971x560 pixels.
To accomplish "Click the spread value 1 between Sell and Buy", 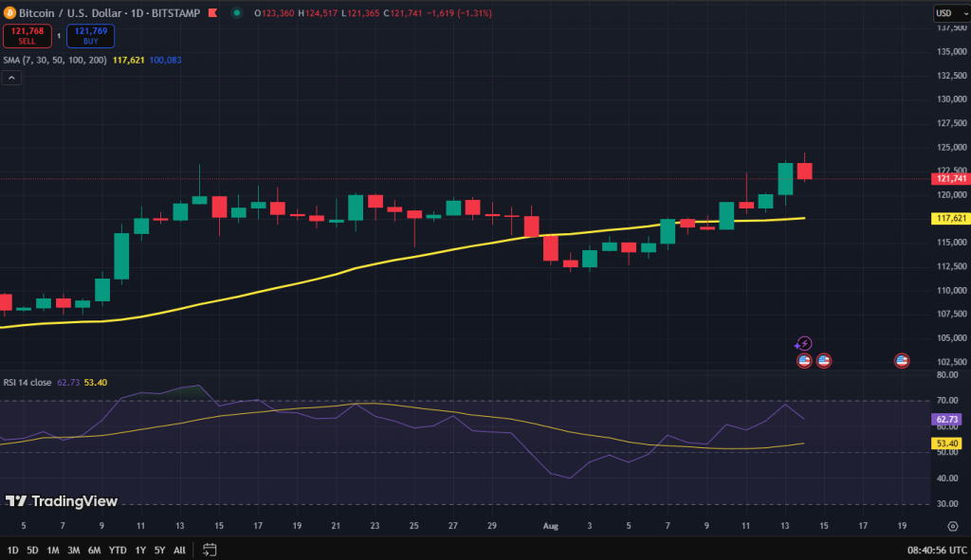I will click(x=59, y=36).
